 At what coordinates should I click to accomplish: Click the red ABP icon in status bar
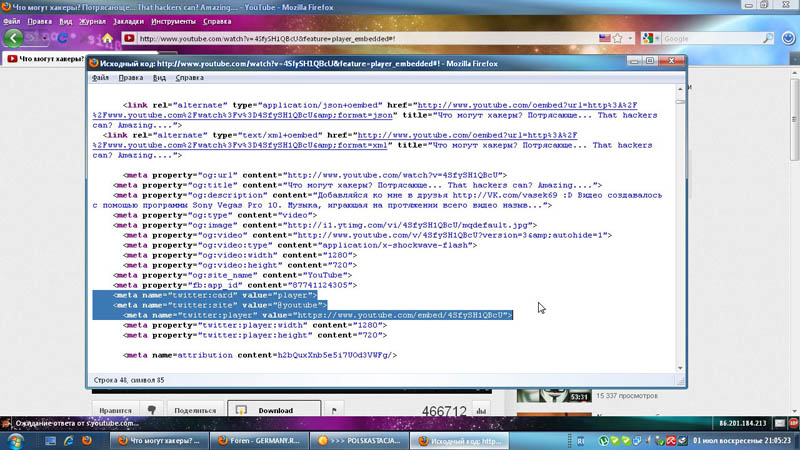pyautogui.click(x=794, y=423)
